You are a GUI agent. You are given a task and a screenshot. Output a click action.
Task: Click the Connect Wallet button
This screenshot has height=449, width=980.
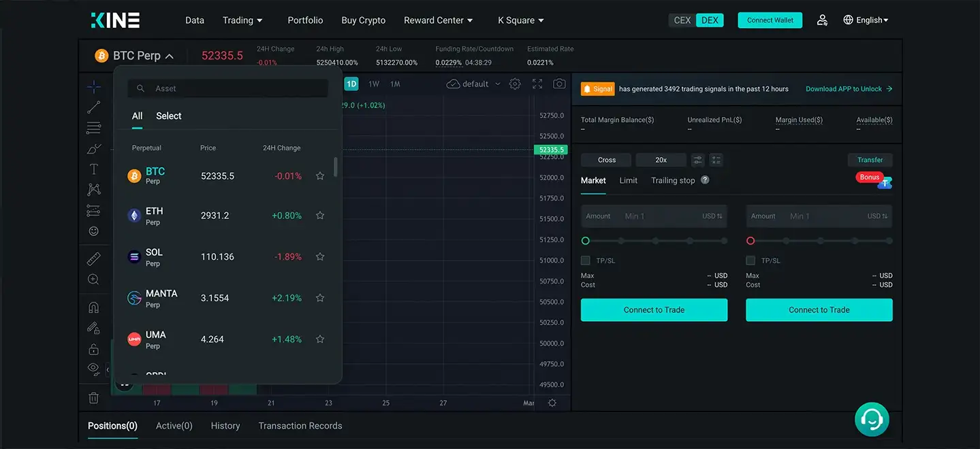tap(770, 20)
